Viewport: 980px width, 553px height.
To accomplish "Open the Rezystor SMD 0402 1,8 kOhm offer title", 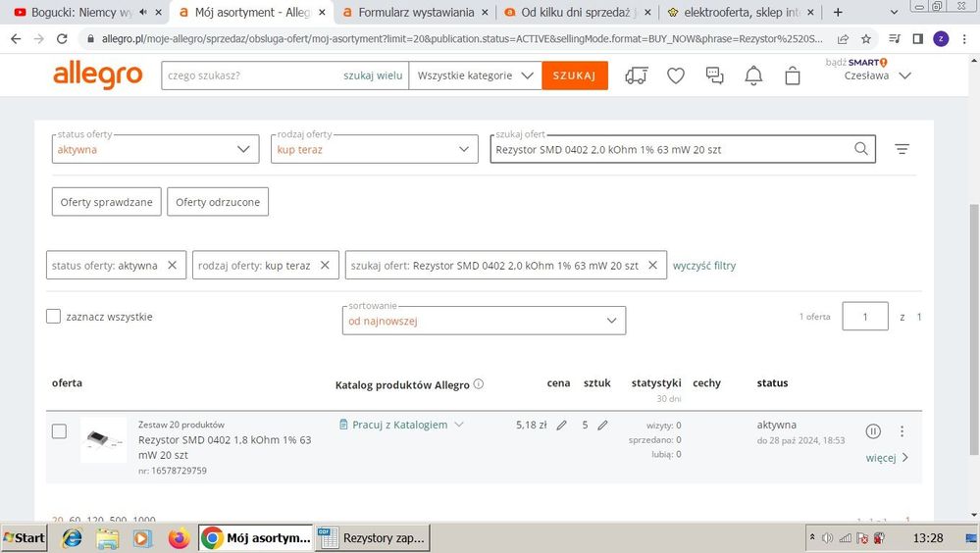I will coord(225,447).
